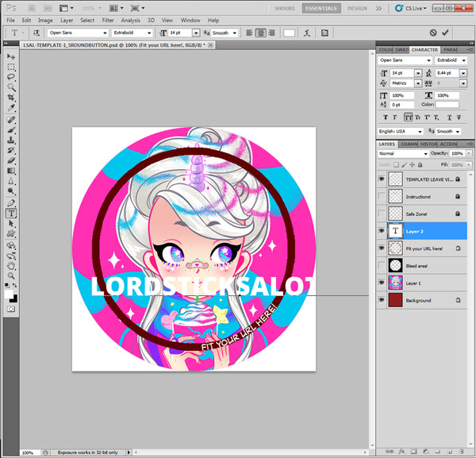Viewport: 476px width, 458px height.
Task: Select the Layer 1 thumbnail
Action: pos(396,283)
